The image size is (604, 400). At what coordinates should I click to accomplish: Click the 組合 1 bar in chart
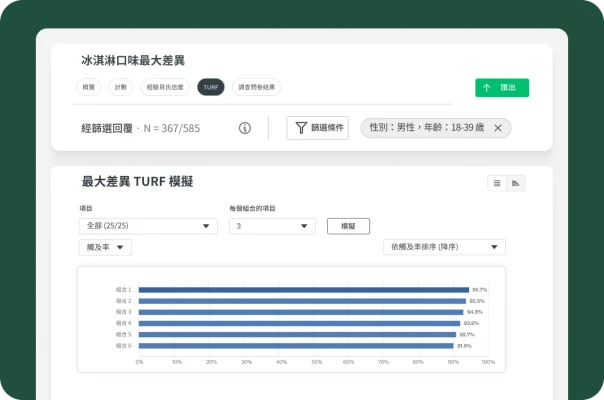(x=304, y=290)
